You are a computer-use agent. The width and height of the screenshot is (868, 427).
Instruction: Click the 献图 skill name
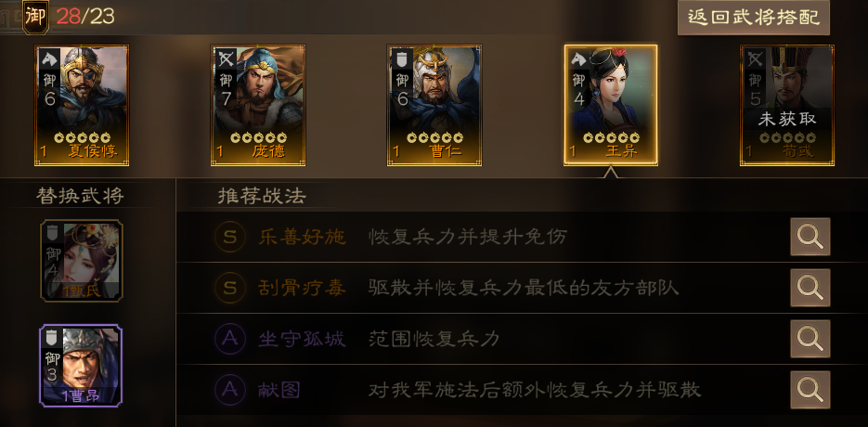(279, 390)
